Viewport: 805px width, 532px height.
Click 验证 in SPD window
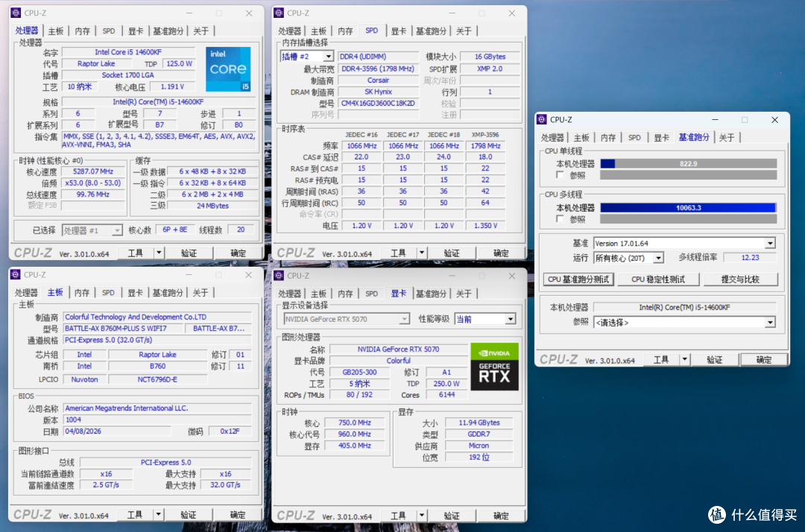pyautogui.click(x=452, y=253)
